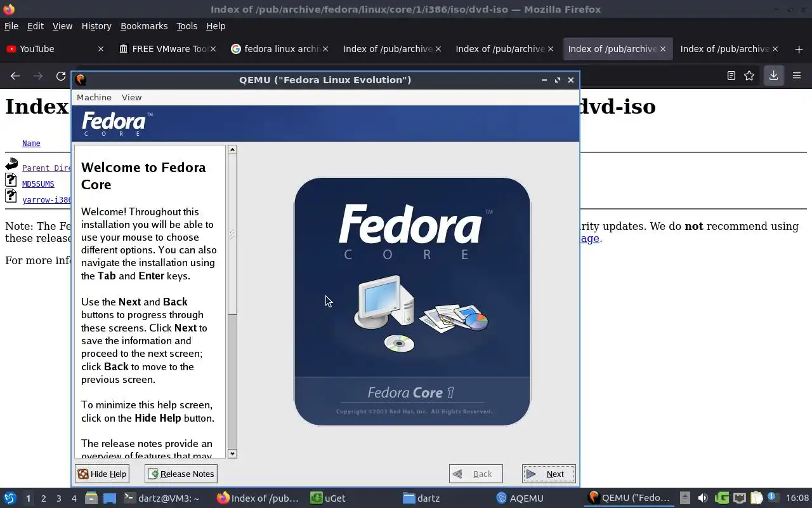This screenshot has height=508, width=812.
Task: Open the Machine menu in QEMU window
Action: [x=94, y=97]
